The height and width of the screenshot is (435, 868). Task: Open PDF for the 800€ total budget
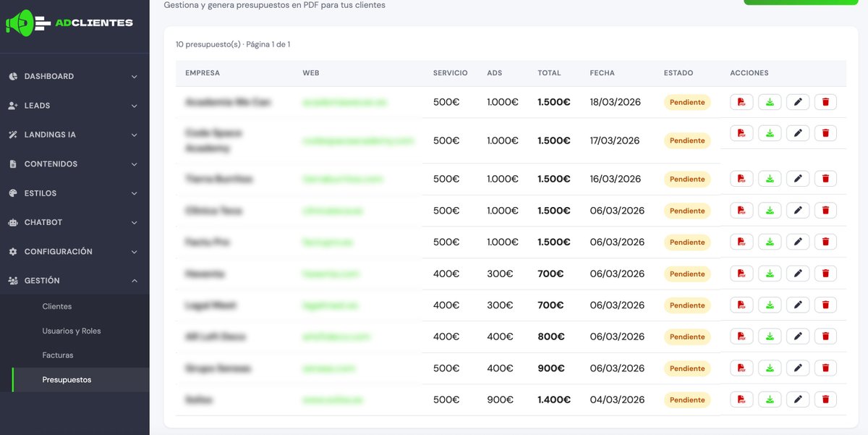pos(741,337)
